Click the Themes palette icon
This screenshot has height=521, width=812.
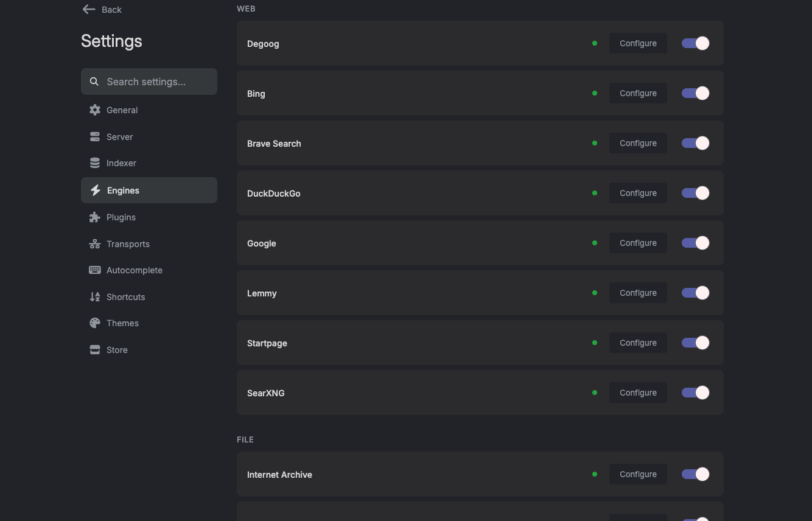[x=95, y=323]
